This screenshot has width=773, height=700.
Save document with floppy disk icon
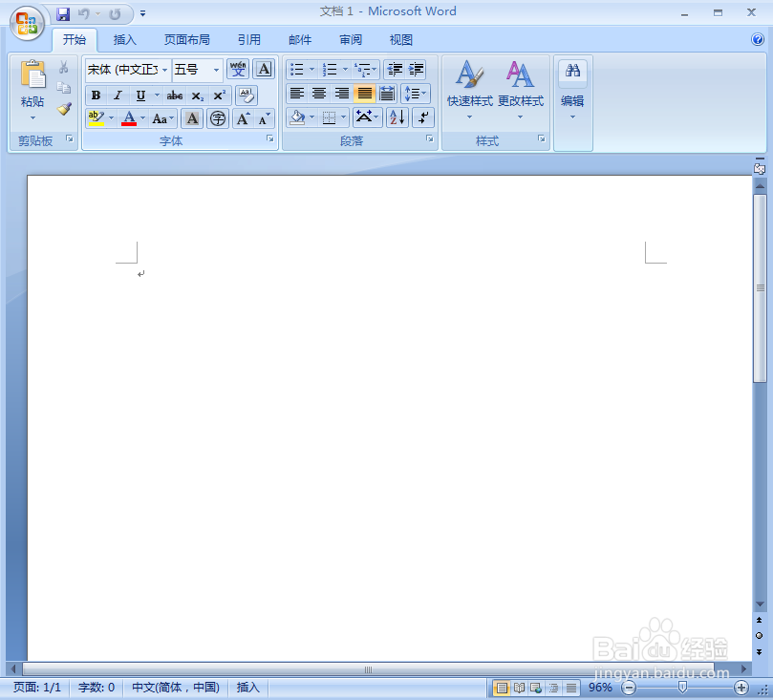pos(63,13)
